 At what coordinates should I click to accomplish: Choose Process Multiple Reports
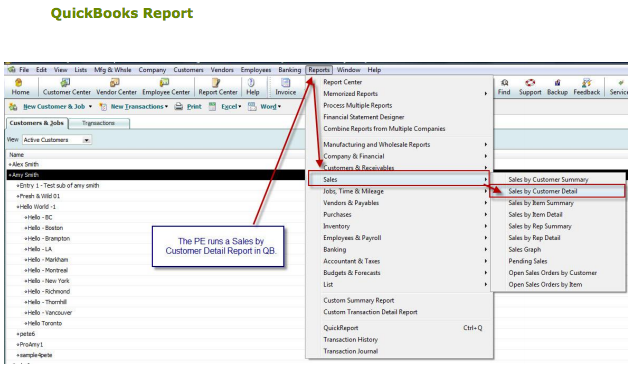(x=357, y=105)
